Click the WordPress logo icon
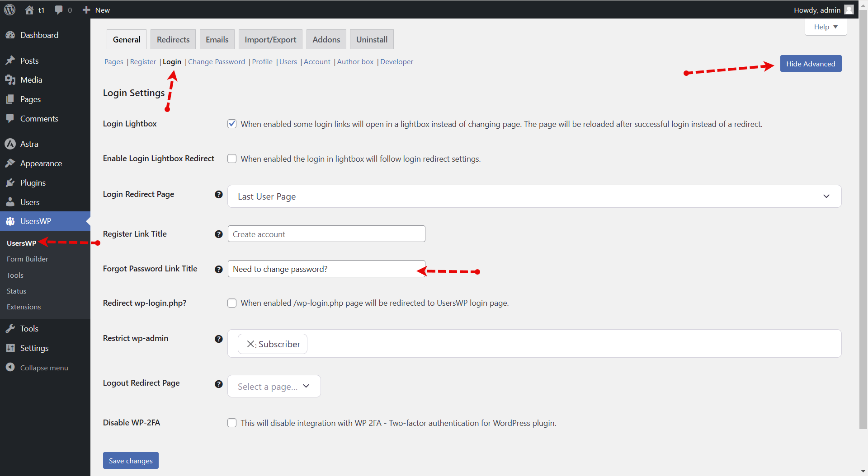 [9, 10]
